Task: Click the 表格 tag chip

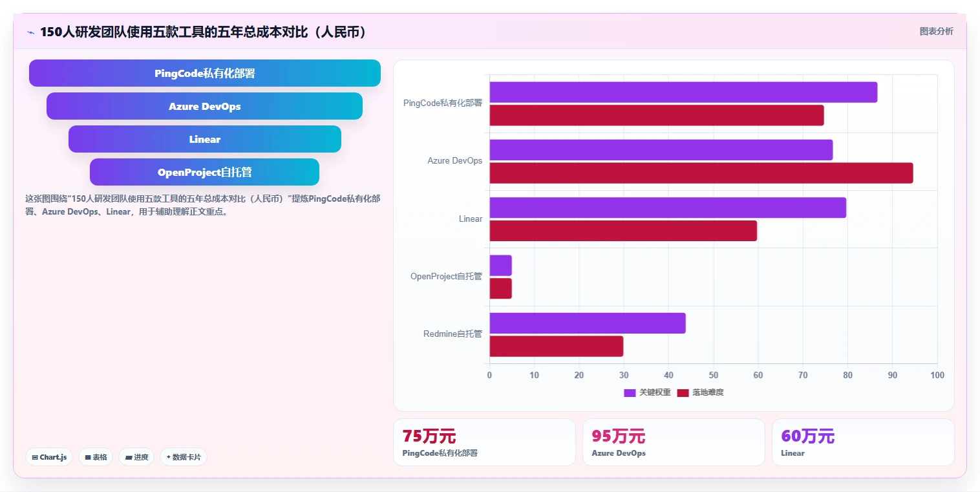Action: pos(96,457)
